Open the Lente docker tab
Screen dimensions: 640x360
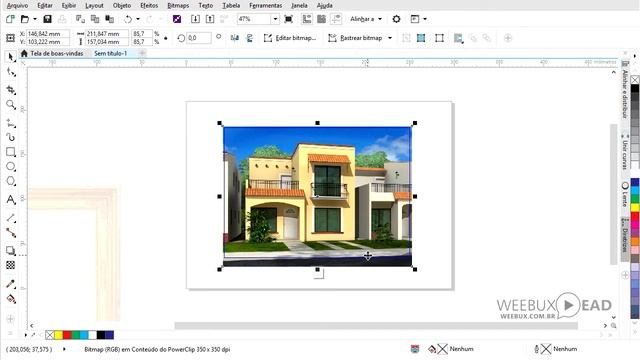625,194
